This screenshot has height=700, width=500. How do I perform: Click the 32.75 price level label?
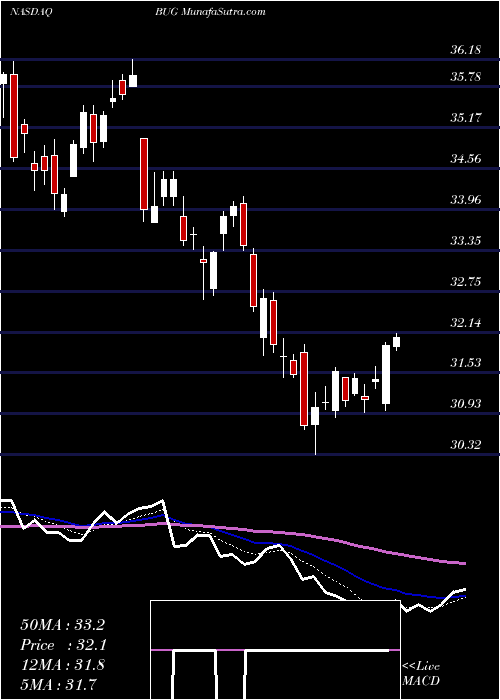click(x=466, y=282)
